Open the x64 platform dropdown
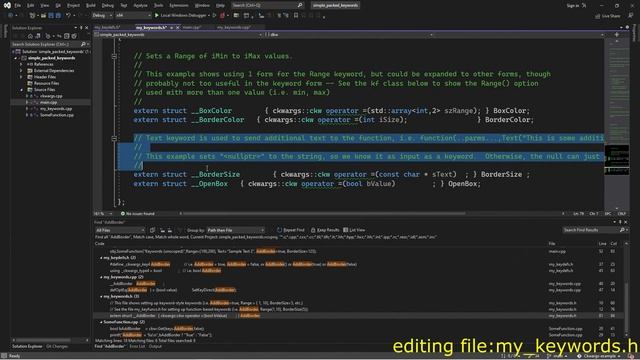Screen dimensions: 640x360 [x=133, y=16]
